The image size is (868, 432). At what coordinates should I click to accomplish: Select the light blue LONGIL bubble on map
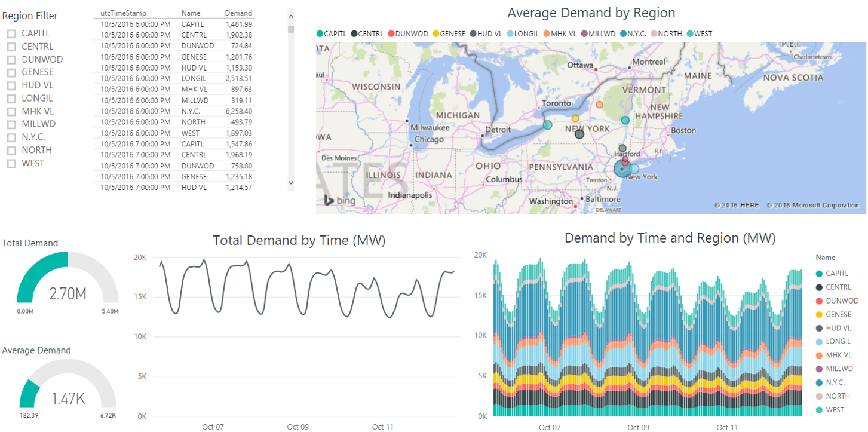coord(634,168)
